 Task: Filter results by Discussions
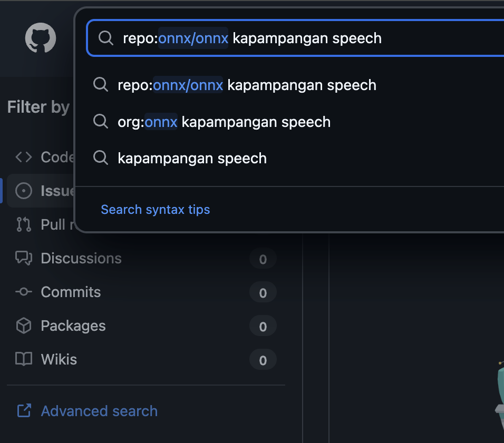click(81, 258)
